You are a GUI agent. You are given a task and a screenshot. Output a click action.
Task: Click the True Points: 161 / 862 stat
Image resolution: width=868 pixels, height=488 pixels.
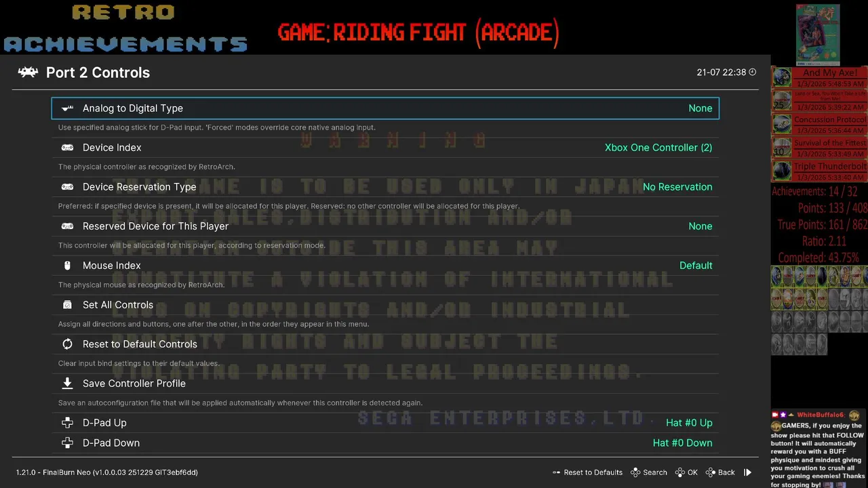pyautogui.click(x=823, y=225)
